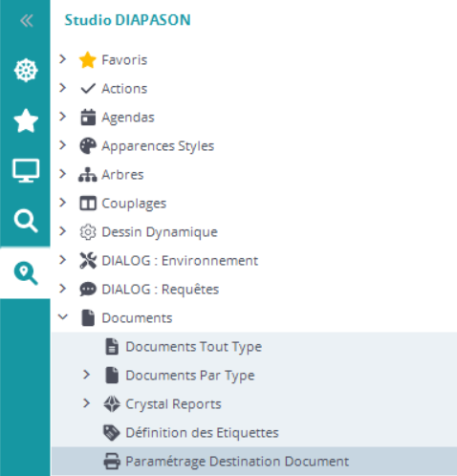Expand the Crystal Reports subnode
The image size is (457, 476).
coord(86,403)
